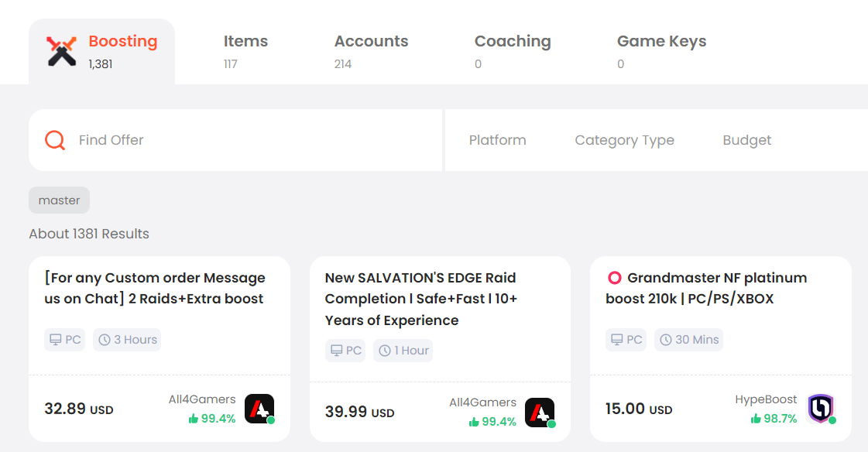868x452 pixels.
Task: Open the Platform filter dropdown
Action: (x=498, y=140)
